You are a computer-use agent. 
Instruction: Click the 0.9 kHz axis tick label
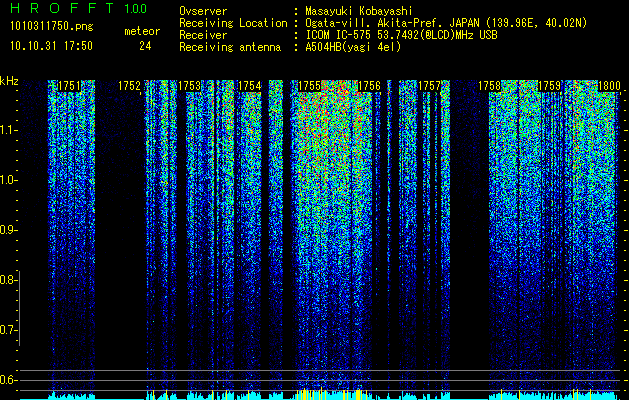8,230
